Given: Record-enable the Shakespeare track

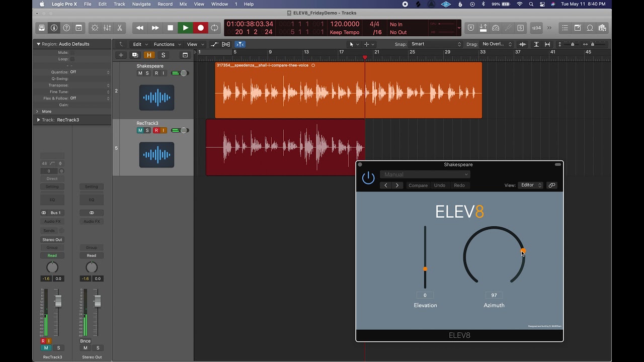Looking at the screenshot, I should coord(156,73).
